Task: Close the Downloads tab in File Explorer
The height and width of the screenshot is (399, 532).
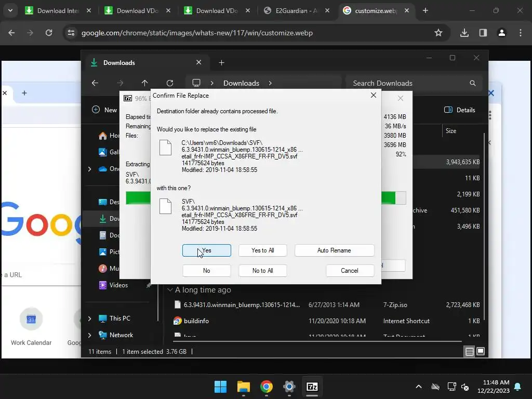Action: (x=198, y=62)
